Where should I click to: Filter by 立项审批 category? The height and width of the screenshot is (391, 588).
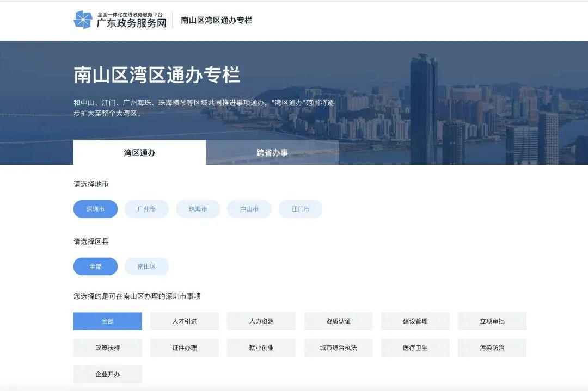[492, 321]
